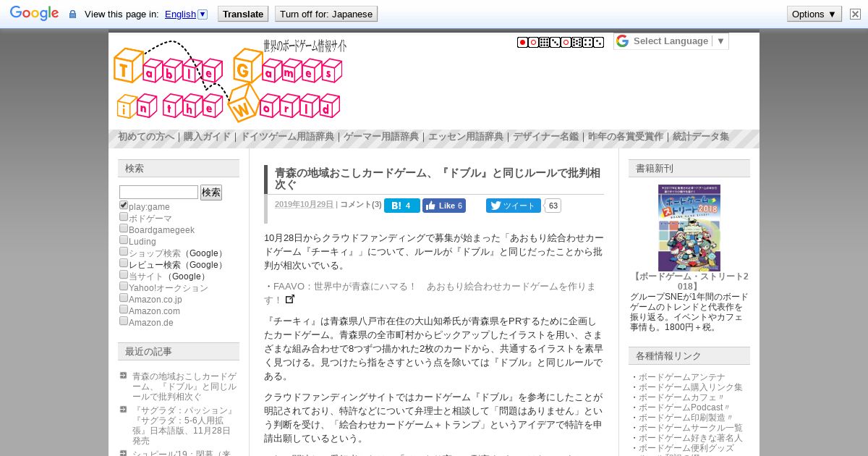This screenshot has width=868, height=456.
Task: Click the dice icons strip in header
Action: [561, 43]
